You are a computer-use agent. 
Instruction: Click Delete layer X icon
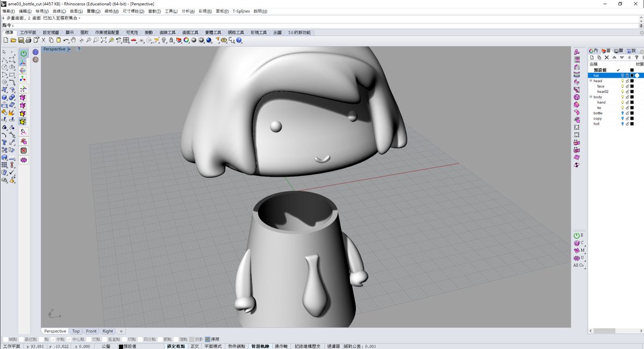[606, 57]
